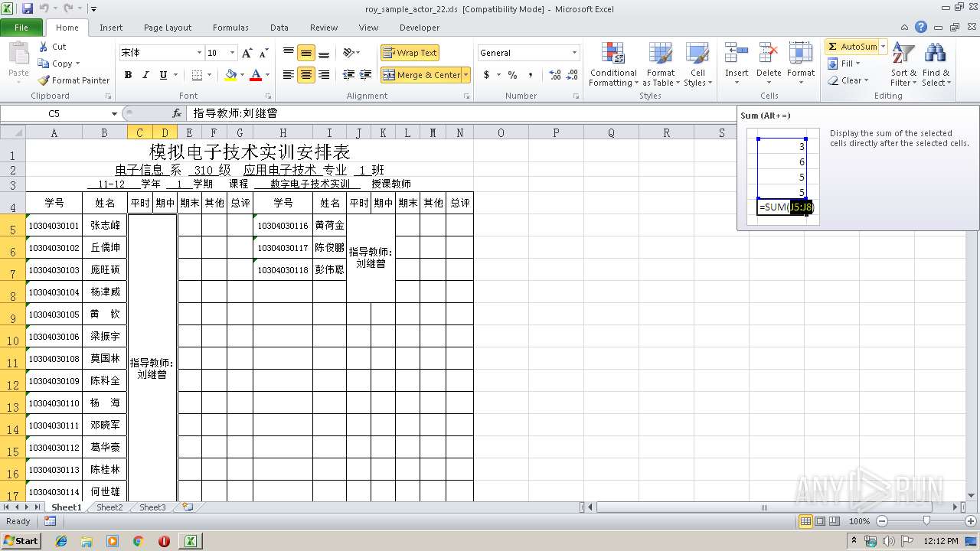980x551 pixels.
Task: Toggle Italic formatting
Action: point(145,75)
